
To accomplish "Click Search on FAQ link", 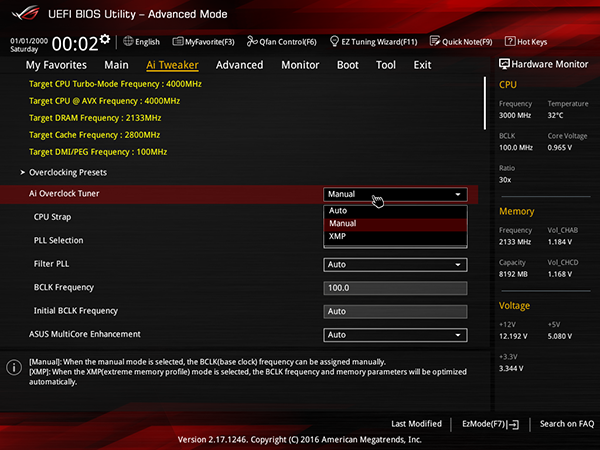I will click(567, 424).
